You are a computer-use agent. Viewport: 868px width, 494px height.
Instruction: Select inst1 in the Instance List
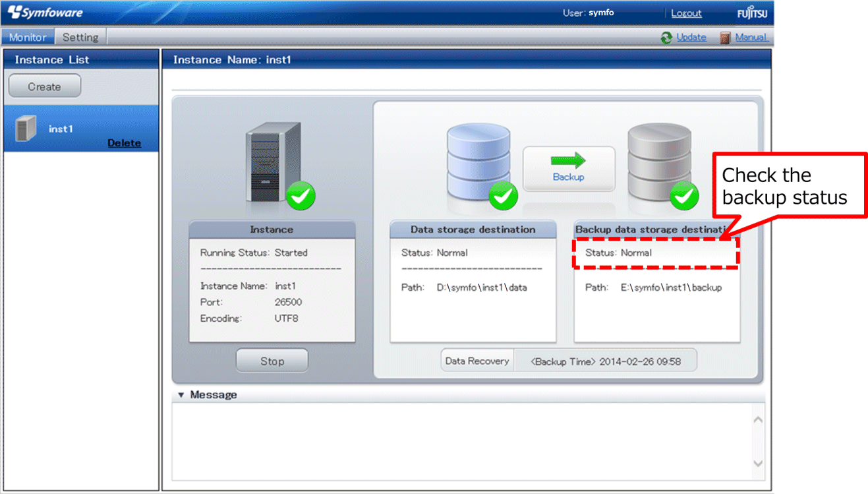click(x=82, y=129)
